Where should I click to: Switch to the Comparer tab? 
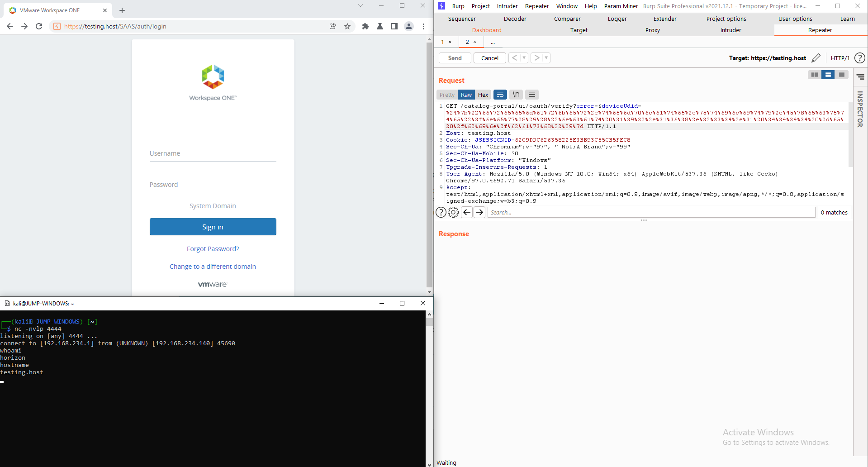tap(567, 19)
